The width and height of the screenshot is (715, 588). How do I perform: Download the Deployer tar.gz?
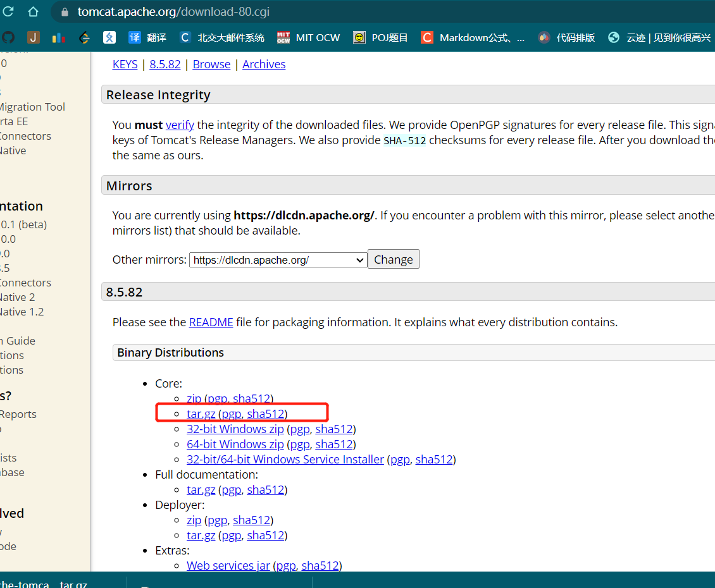[x=201, y=536]
